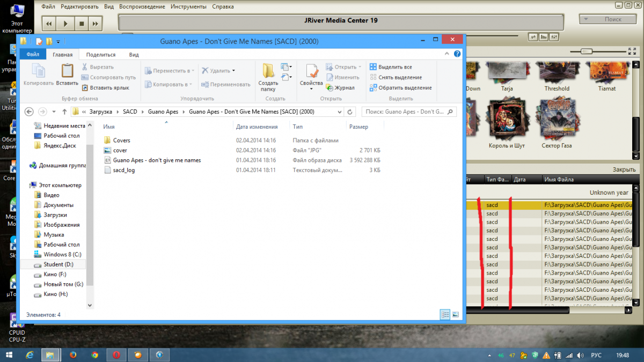Click the Paste (Вставить) ribbon icon
644x362 pixels.
click(x=67, y=74)
